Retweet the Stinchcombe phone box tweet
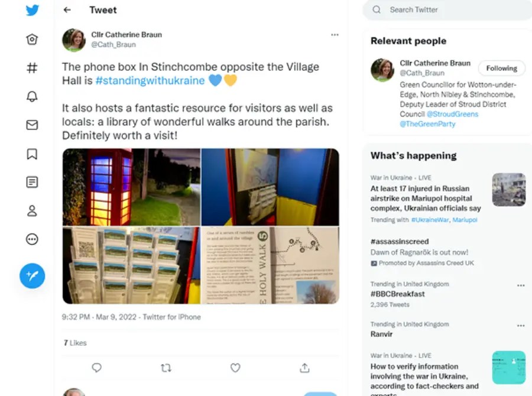Screen dimensions: 532x396 coord(166,368)
